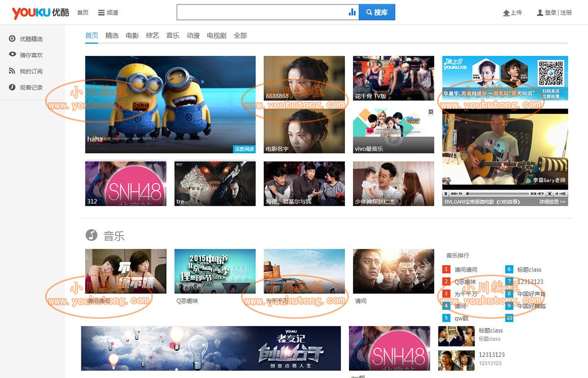
Task: Select the 全部 tab
Action: click(x=240, y=36)
